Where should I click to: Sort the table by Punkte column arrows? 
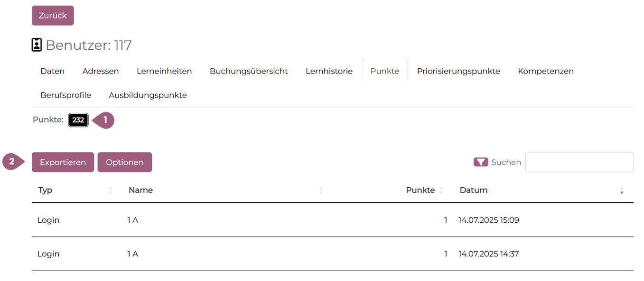point(441,190)
